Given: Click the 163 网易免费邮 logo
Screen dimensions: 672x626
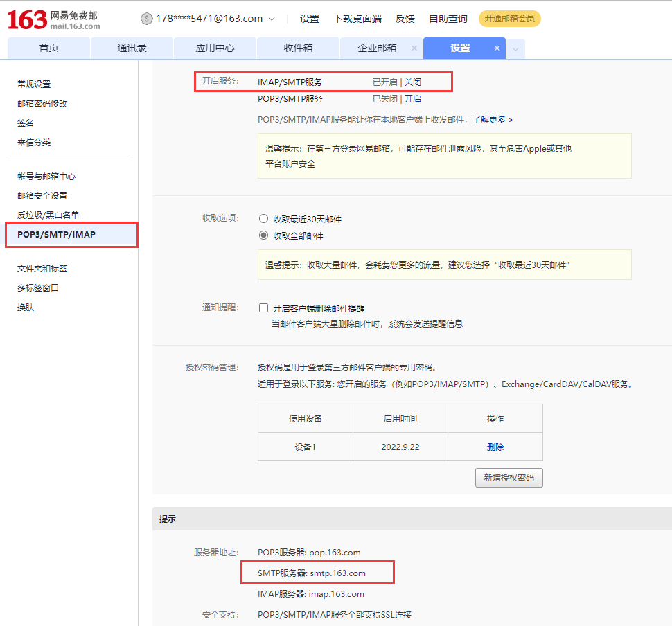Looking at the screenshot, I should [x=53, y=19].
